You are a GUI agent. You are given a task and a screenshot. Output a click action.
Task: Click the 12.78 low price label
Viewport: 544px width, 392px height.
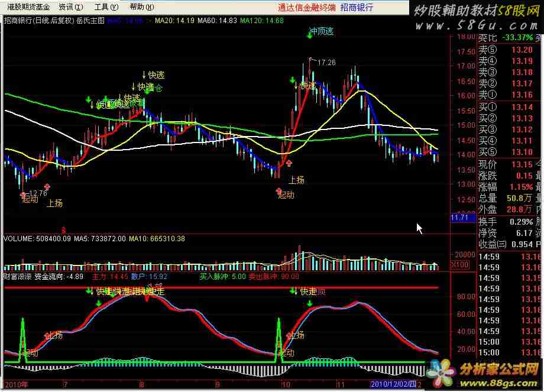click(38, 193)
